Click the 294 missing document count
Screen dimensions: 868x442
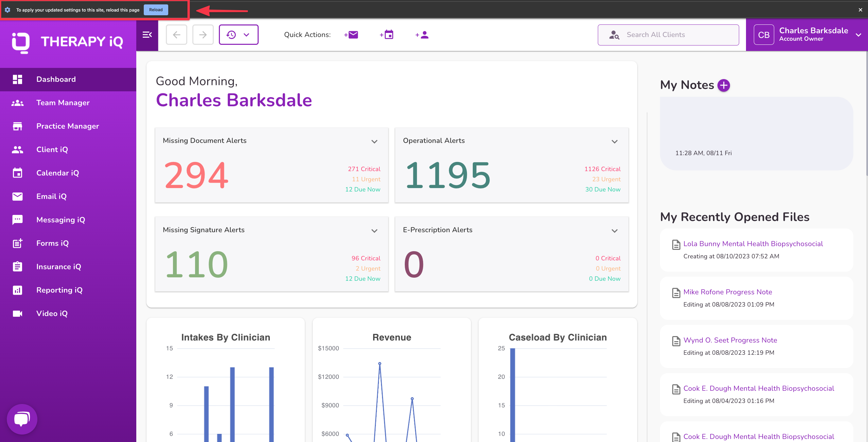196,175
